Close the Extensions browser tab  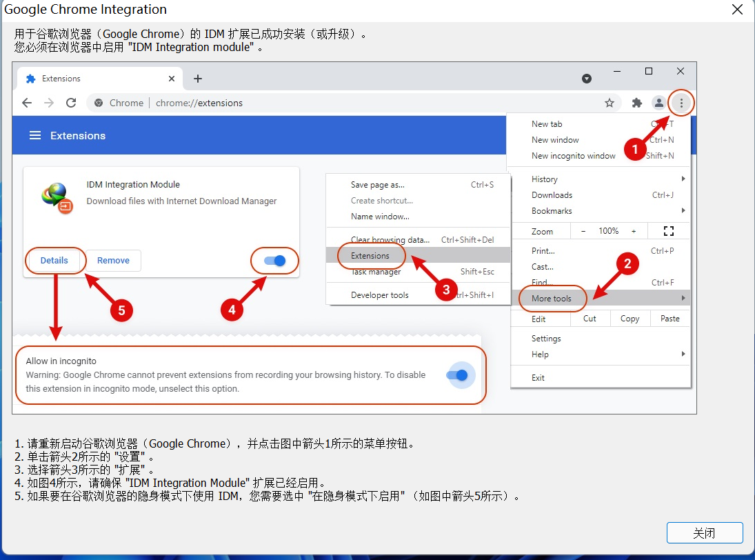(x=172, y=79)
